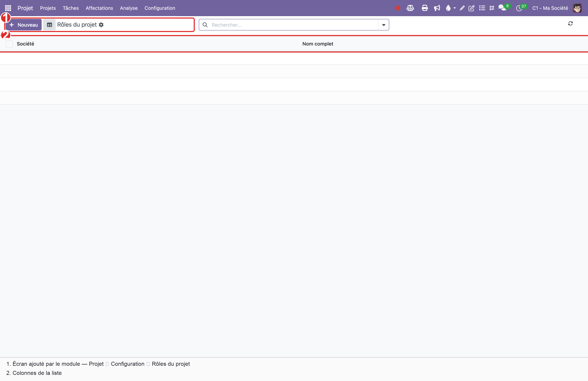Expand the search options dropdown arrow
The width and height of the screenshot is (588, 381).
click(384, 25)
